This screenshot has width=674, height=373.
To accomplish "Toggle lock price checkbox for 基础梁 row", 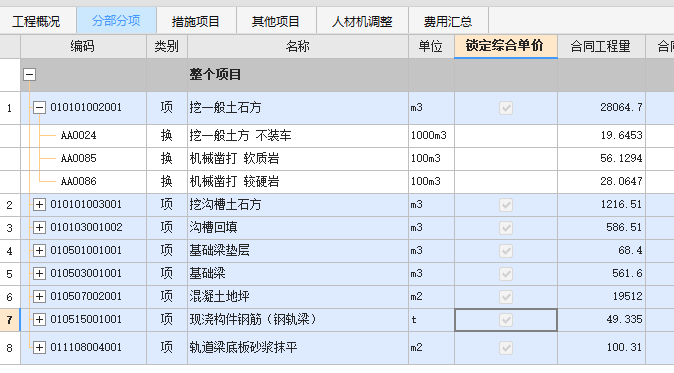I will coord(506,274).
